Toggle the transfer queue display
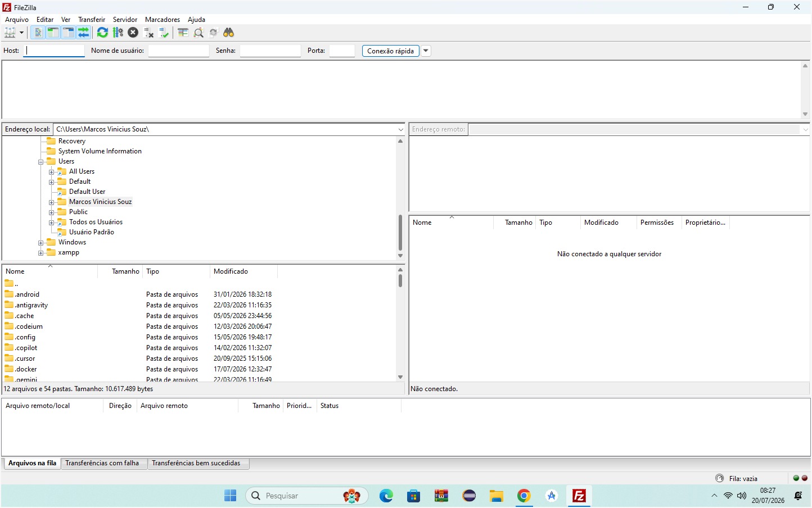Viewport: 812px width, 508px height. click(x=83, y=33)
